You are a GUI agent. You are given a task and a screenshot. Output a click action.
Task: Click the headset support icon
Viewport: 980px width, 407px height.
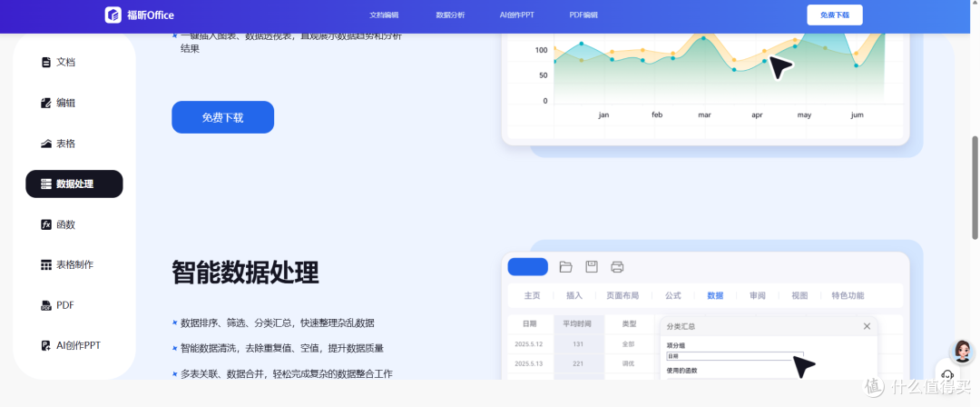point(947,374)
